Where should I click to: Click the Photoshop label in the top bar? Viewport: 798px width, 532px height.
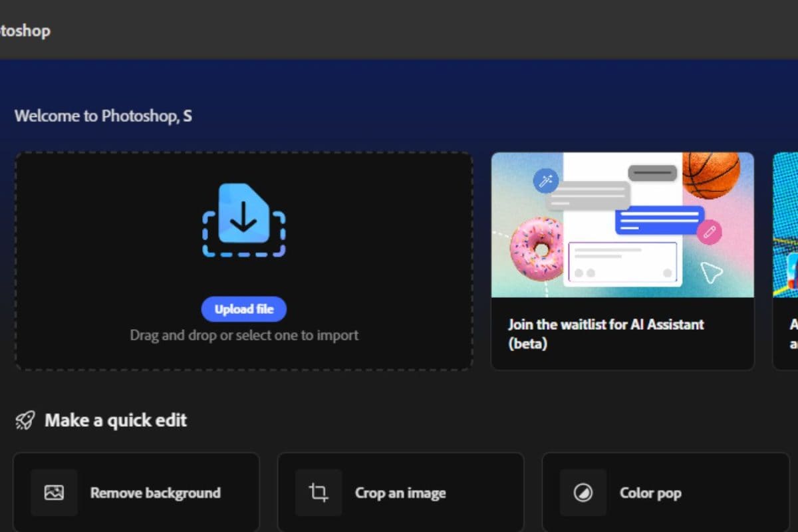coord(25,31)
